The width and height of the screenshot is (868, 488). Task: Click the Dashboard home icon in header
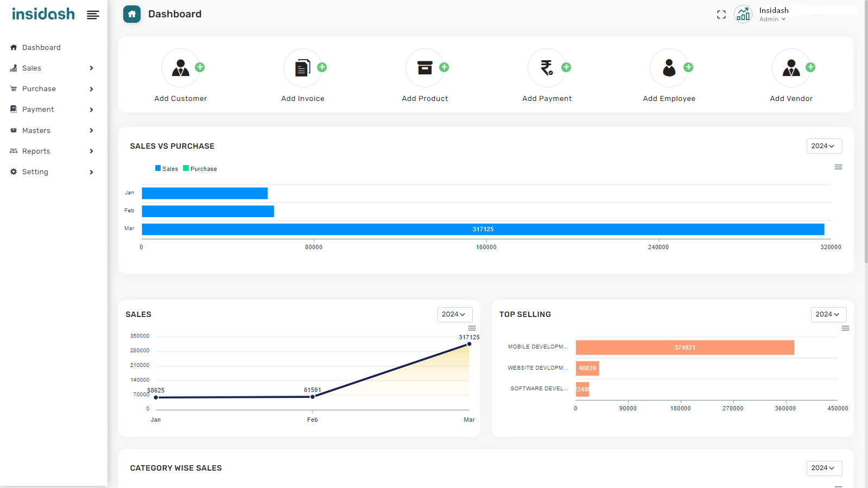click(132, 14)
